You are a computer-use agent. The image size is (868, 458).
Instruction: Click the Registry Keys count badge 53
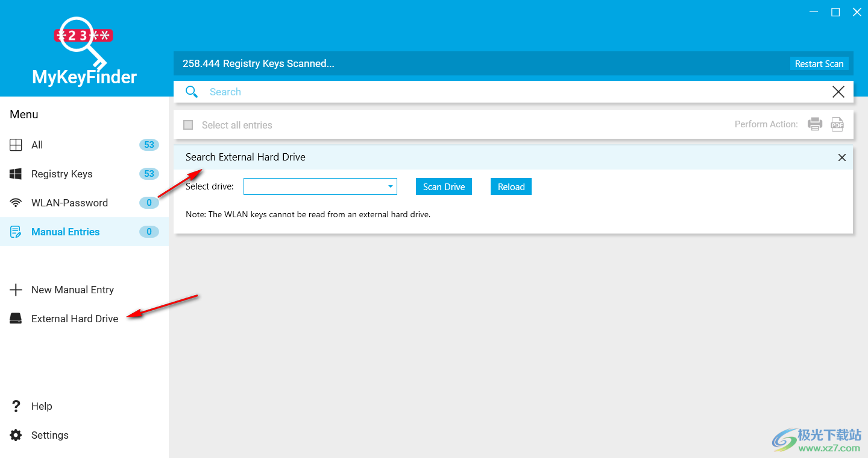pyautogui.click(x=149, y=174)
